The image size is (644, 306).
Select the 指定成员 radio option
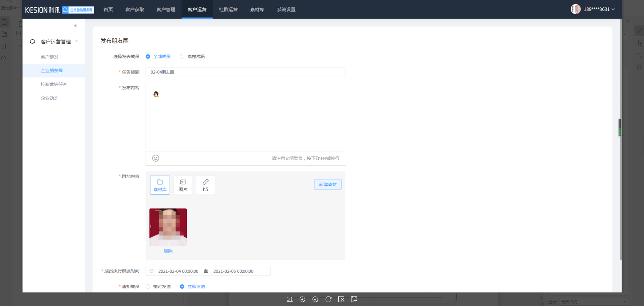[182, 57]
